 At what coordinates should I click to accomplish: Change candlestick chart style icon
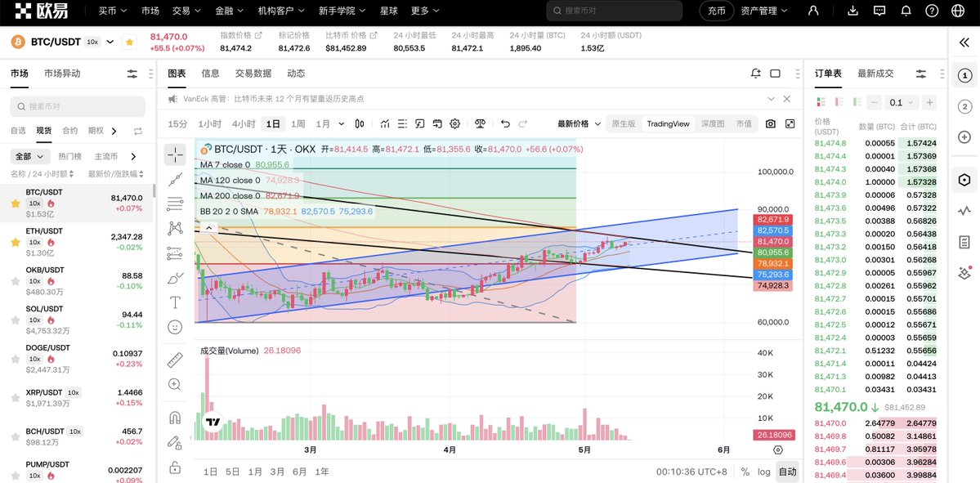pyautogui.click(x=360, y=123)
